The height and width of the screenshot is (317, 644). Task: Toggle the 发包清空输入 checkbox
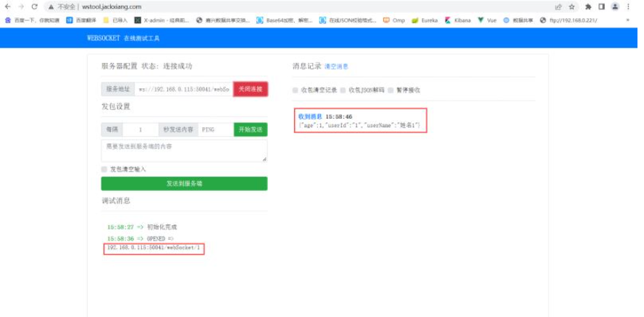[104, 169]
